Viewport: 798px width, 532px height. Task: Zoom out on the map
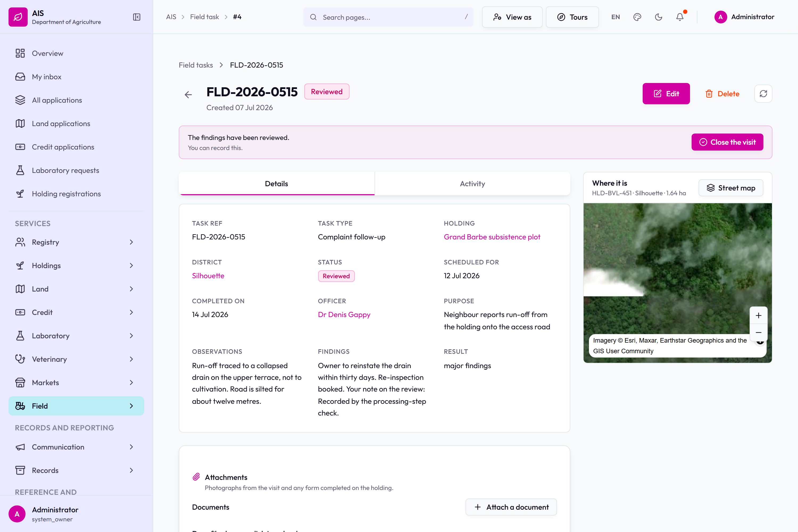(x=759, y=332)
